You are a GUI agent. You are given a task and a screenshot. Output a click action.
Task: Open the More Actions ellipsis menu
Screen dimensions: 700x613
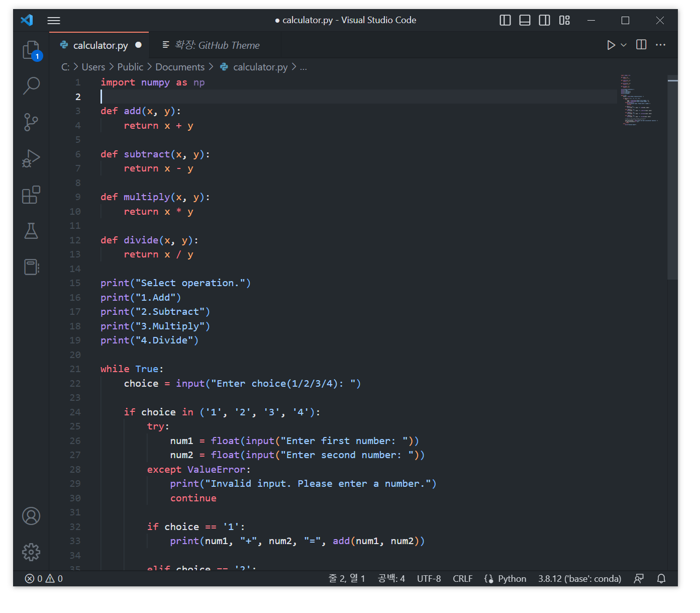click(661, 45)
